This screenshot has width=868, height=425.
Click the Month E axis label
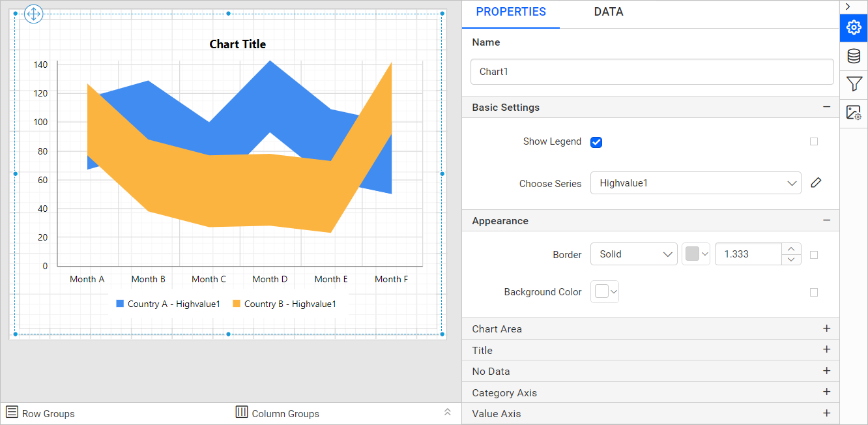point(331,279)
